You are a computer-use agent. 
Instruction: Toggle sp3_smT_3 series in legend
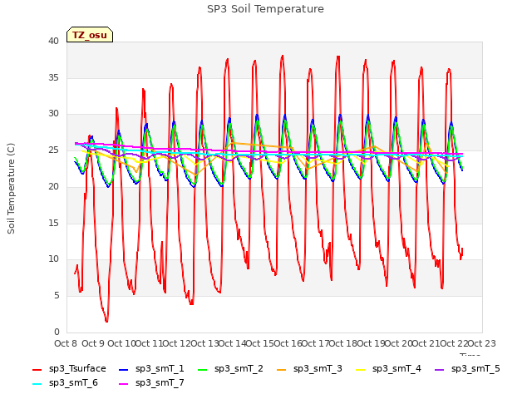pos(309,369)
